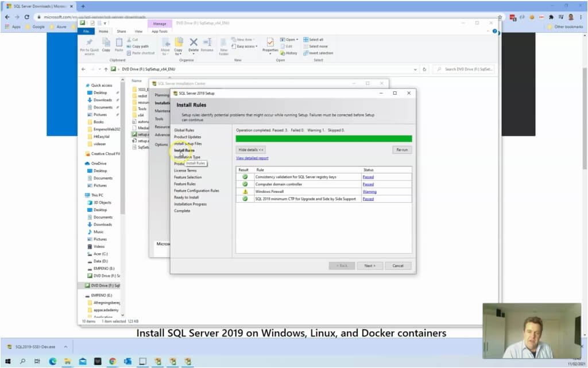Click the Warning status link for Windows Firewall
588x368 pixels.
tap(369, 192)
